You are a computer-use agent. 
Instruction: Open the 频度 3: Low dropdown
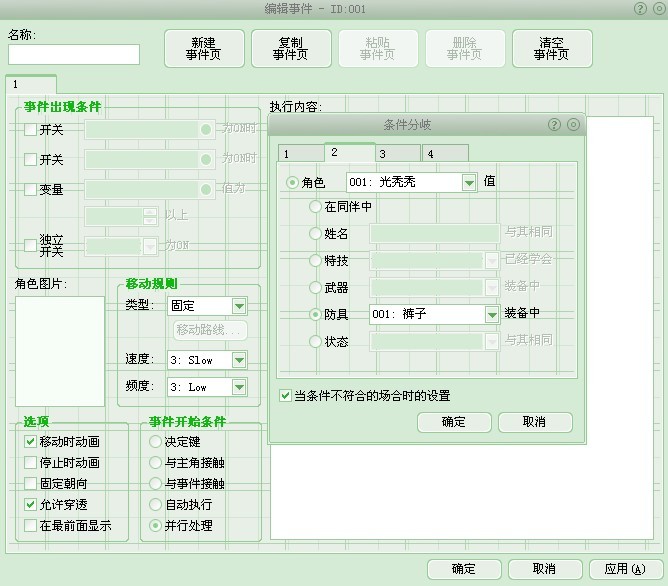pyautogui.click(x=239, y=387)
